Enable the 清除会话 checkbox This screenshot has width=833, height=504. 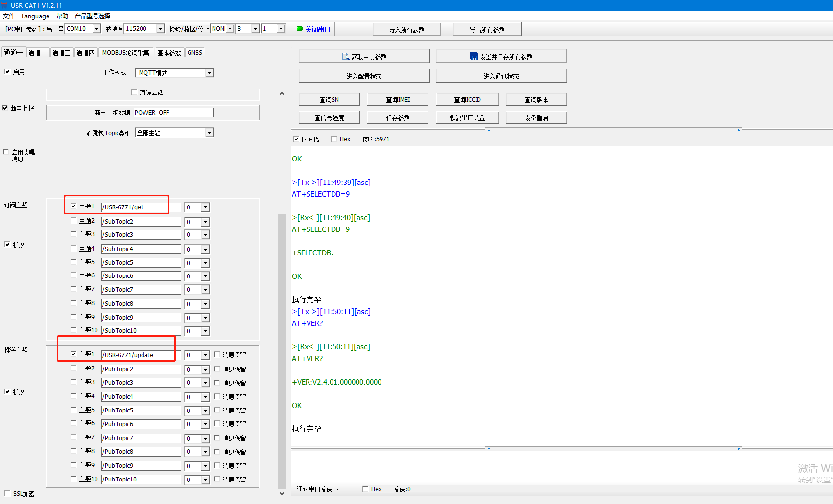(134, 92)
